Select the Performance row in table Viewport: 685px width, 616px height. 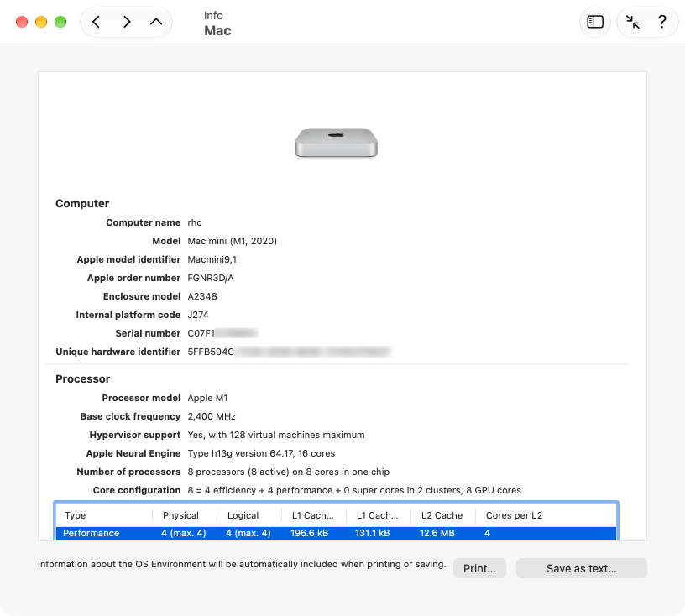[x=336, y=533]
